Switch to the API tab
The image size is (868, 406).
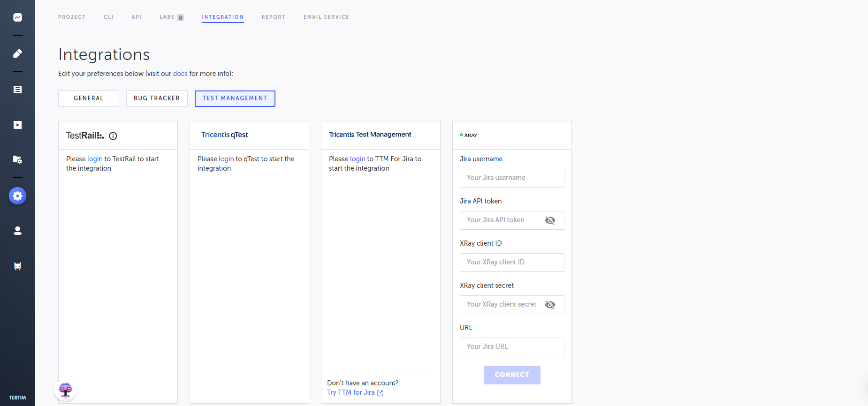(137, 17)
